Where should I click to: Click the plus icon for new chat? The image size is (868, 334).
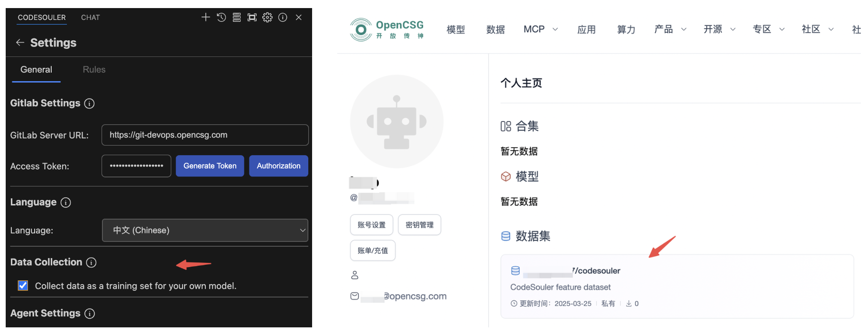[x=205, y=18]
